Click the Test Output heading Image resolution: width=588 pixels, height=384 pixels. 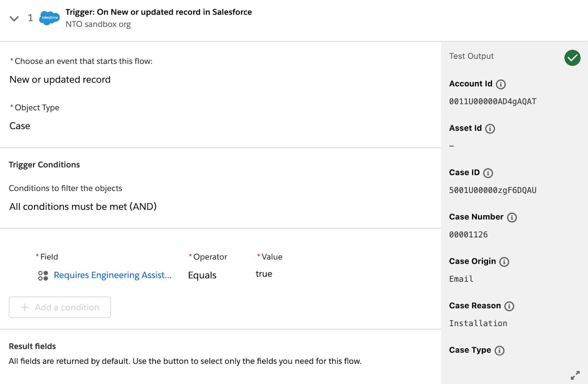pos(472,56)
